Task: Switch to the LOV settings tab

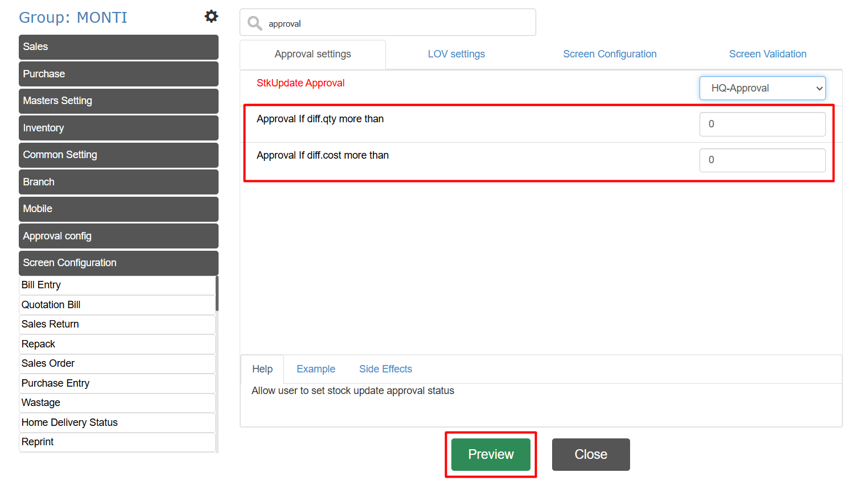Action: (456, 54)
